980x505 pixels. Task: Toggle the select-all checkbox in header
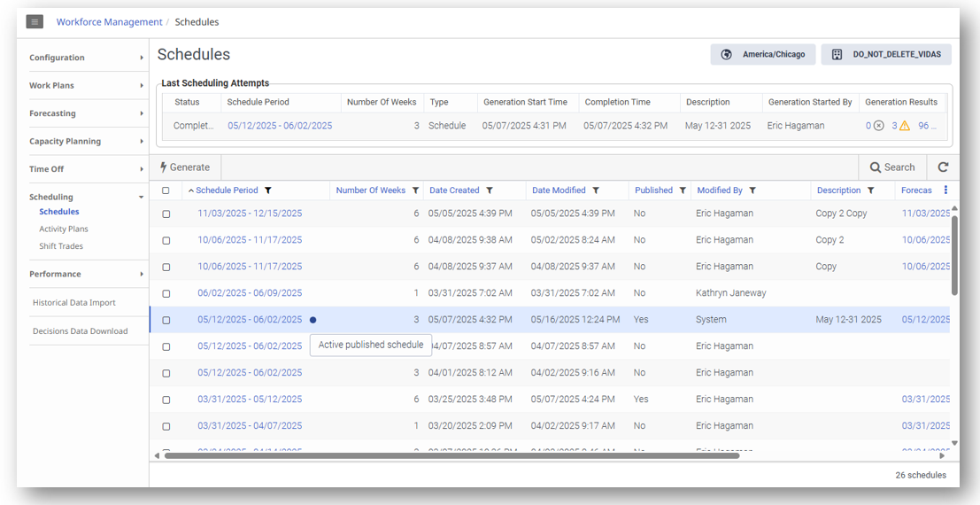pyautogui.click(x=166, y=190)
